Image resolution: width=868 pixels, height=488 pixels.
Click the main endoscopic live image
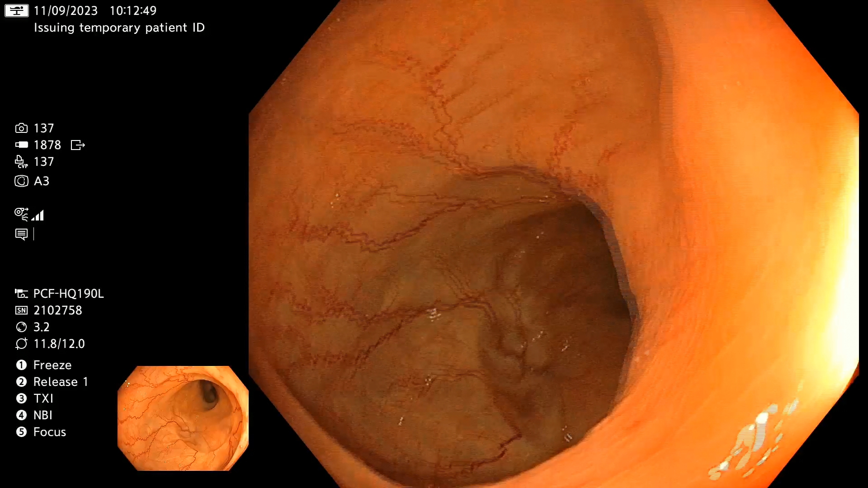point(554,244)
